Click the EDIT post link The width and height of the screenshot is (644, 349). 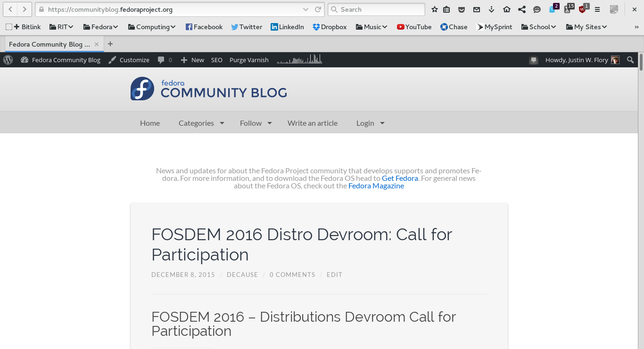pos(335,275)
